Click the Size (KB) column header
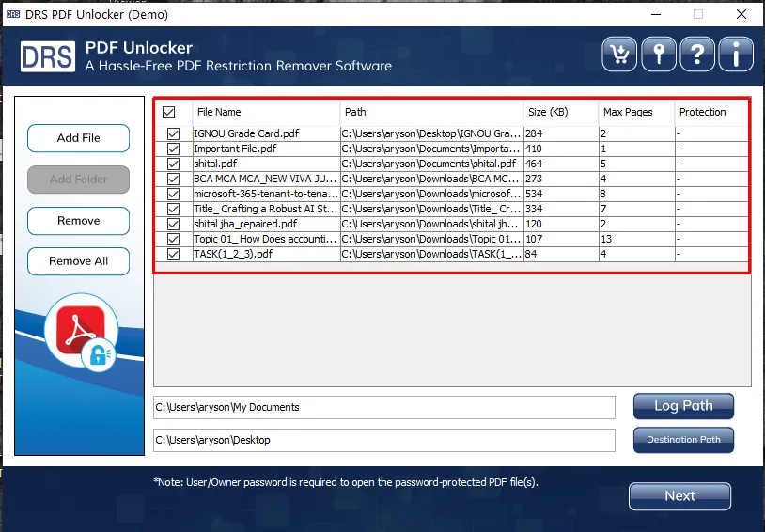This screenshot has height=532, width=765. (561, 112)
